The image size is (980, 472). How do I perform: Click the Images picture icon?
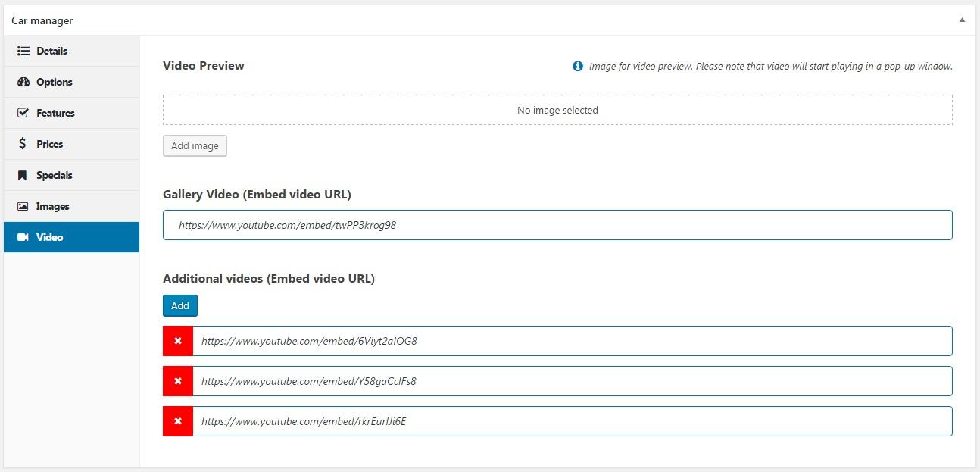(23, 206)
